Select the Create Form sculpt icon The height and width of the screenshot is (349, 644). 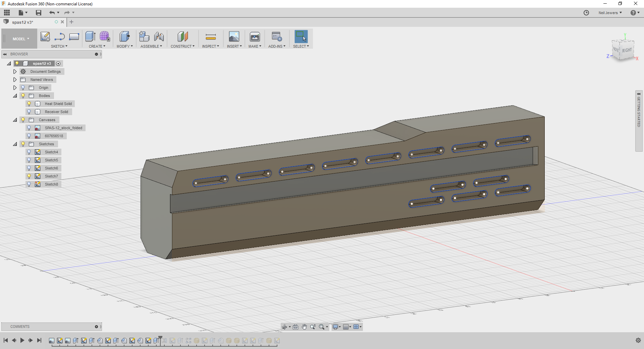[x=104, y=37]
